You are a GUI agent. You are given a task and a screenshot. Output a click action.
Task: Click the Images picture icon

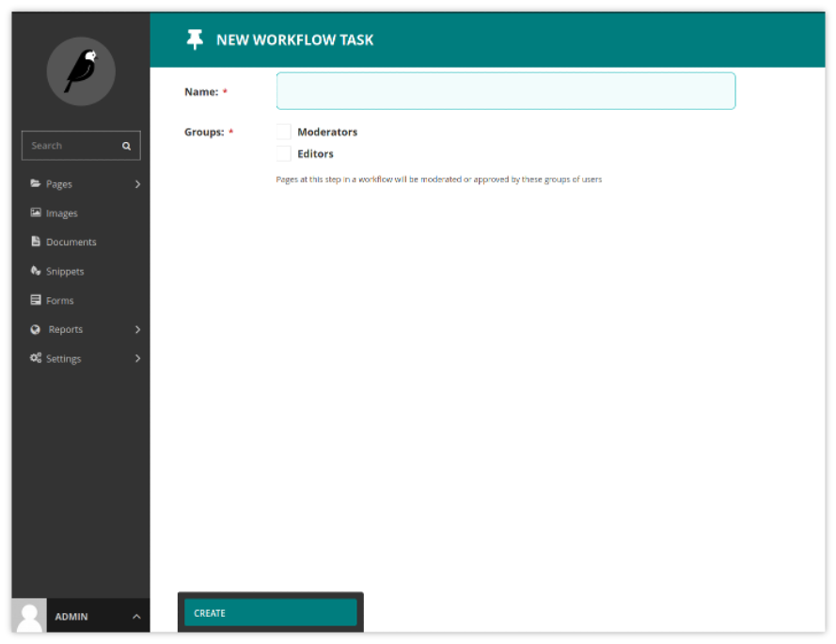(35, 212)
